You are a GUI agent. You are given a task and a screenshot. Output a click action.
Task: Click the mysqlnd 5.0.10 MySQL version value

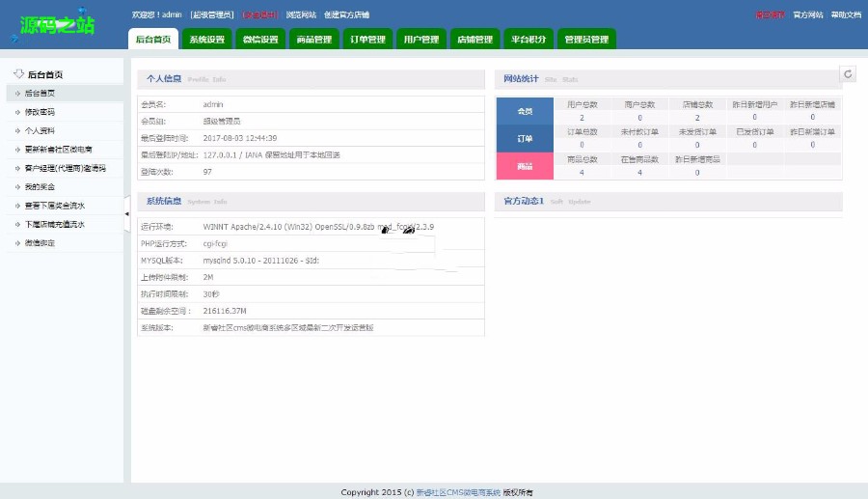click(x=260, y=261)
